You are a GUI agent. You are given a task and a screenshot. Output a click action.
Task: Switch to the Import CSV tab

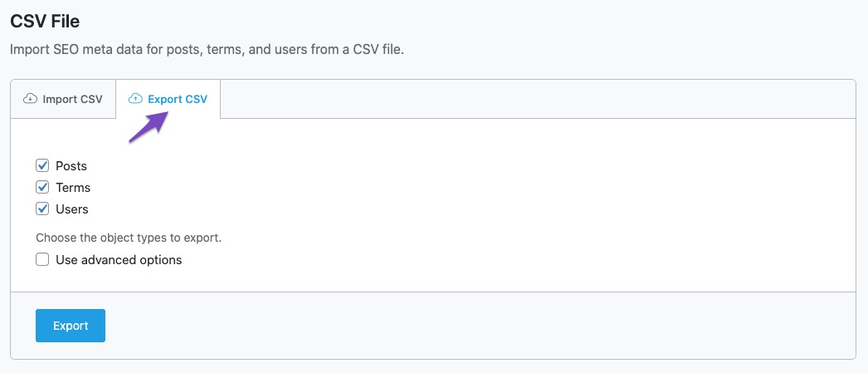click(x=63, y=99)
